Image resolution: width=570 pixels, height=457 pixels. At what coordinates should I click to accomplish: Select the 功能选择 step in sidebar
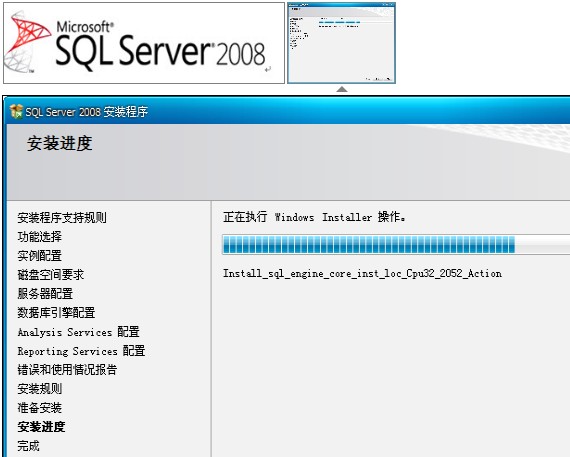[x=40, y=237]
